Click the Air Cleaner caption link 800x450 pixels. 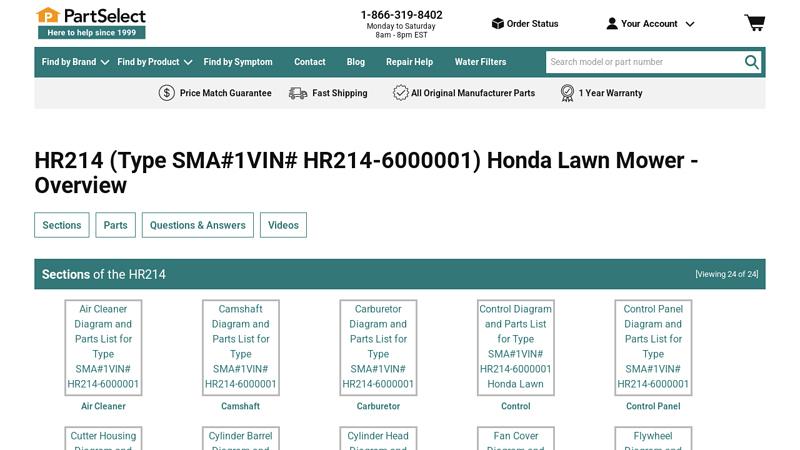(x=103, y=406)
